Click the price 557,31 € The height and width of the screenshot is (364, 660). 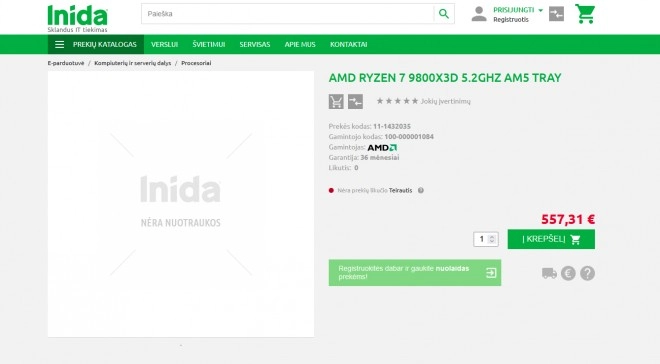click(x=568, y=219)
